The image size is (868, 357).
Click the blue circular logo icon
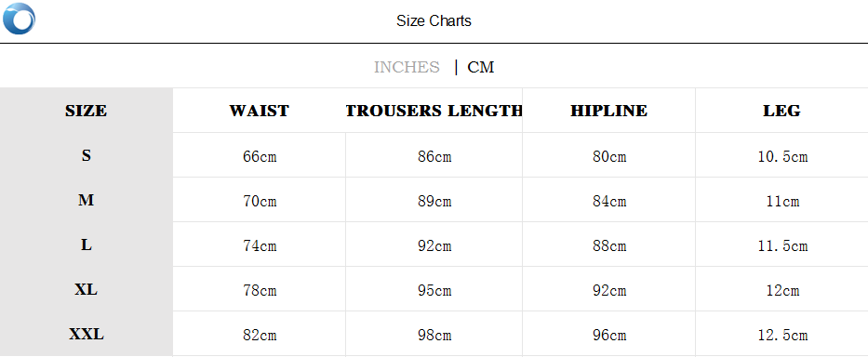[19, 19]
